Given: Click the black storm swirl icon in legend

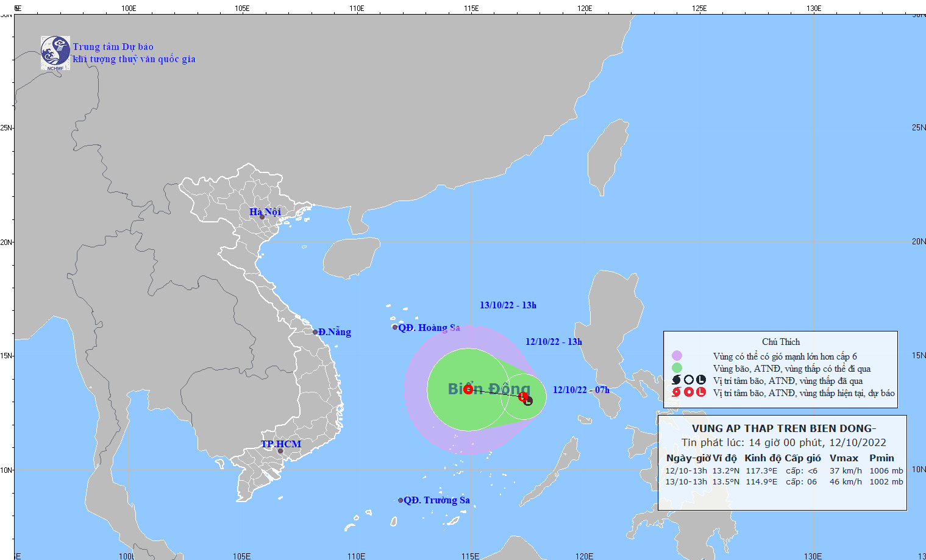Looking at the screenshot, I should click(676, 380).
